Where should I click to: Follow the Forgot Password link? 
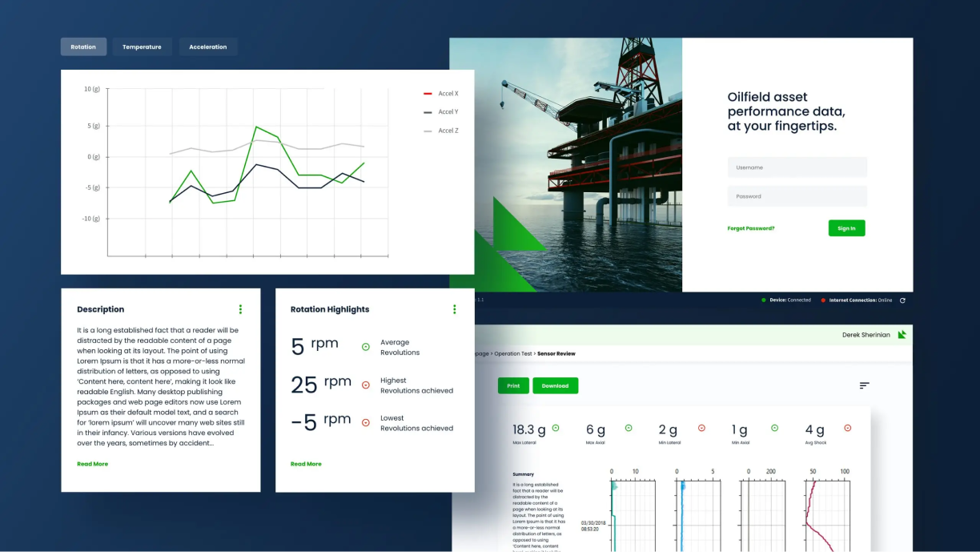750,228
